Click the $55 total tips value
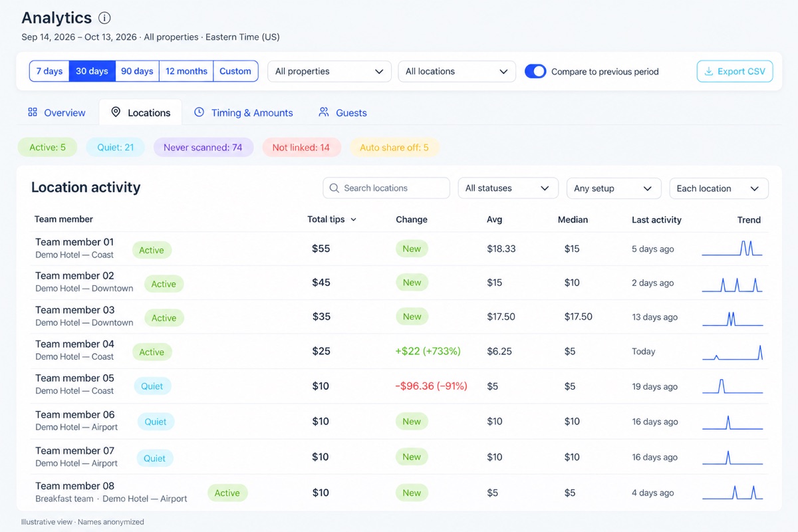This screenshot has height=532, width=798. coord(321,248)
